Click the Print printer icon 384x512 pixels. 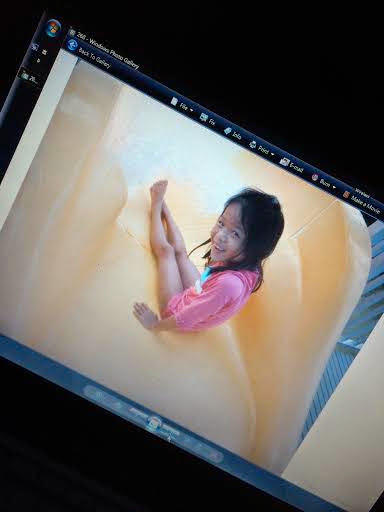pyautogui.click(x=253, y=145)
